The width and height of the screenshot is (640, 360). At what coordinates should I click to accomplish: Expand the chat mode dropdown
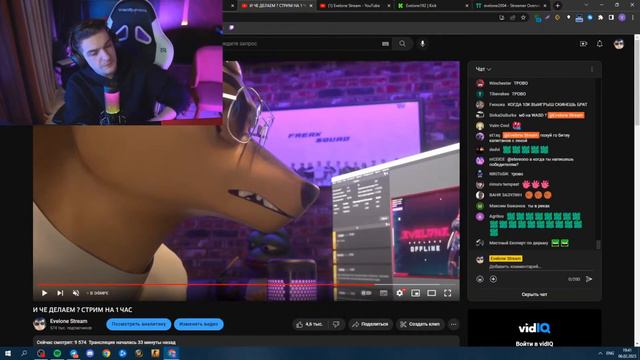pos(484,69)
